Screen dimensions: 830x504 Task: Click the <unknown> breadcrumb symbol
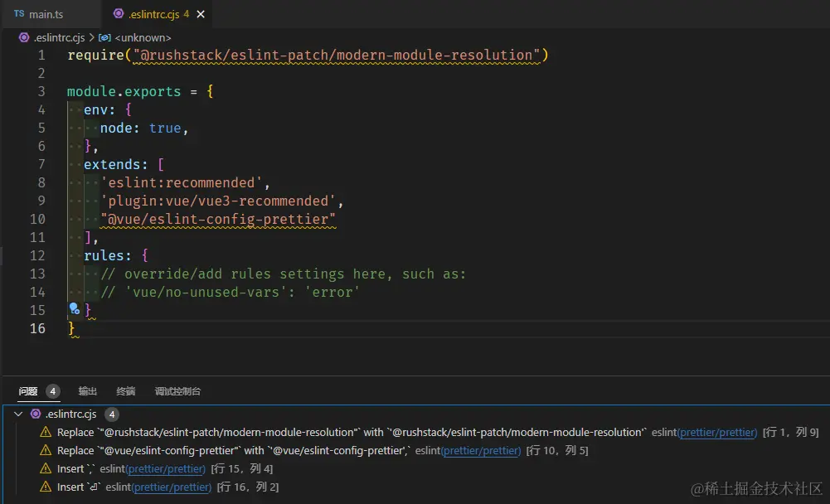click(143, 37)
